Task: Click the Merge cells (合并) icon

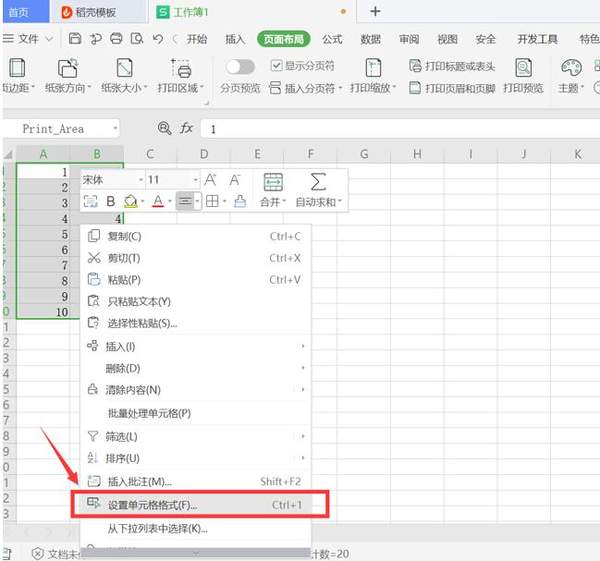Action: pyautogui.click(x=273, y=182)
